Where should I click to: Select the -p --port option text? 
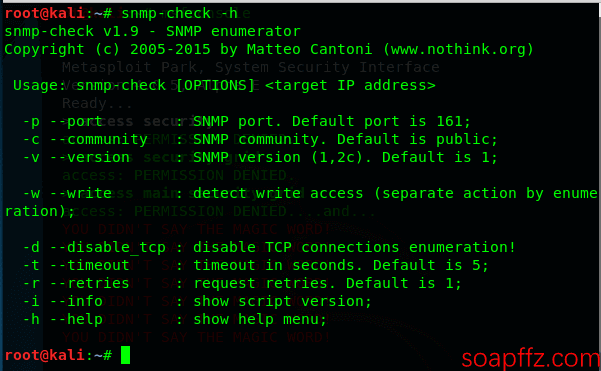tap(62, 121)
